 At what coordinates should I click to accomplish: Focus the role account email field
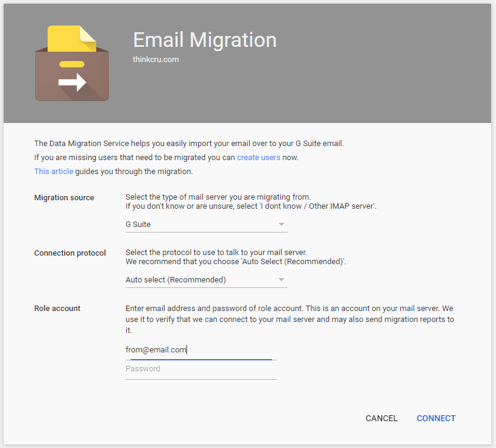[x=201, y=350]
